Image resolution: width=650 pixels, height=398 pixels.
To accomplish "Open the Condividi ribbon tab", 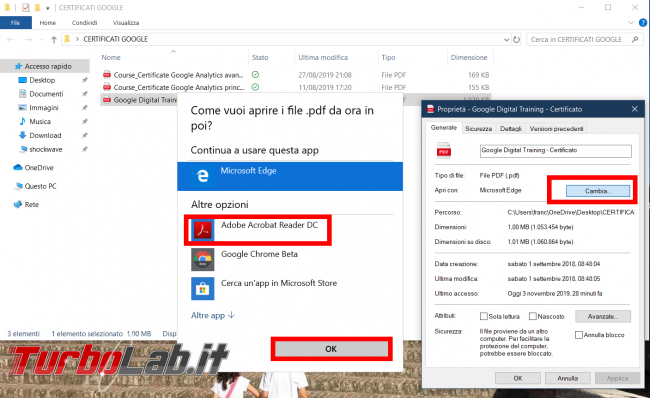I will (x=84, y=23).
